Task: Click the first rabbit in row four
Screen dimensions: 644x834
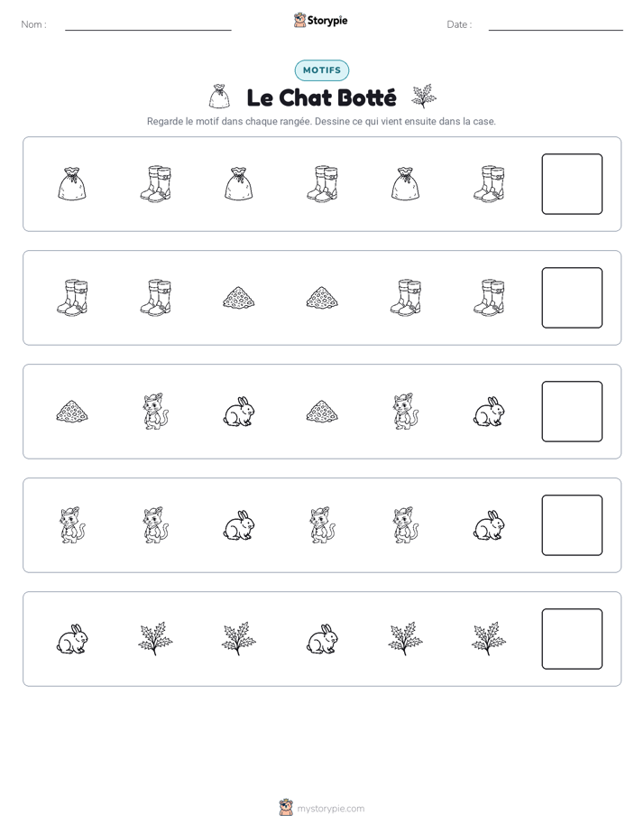Action: point(239,525)
